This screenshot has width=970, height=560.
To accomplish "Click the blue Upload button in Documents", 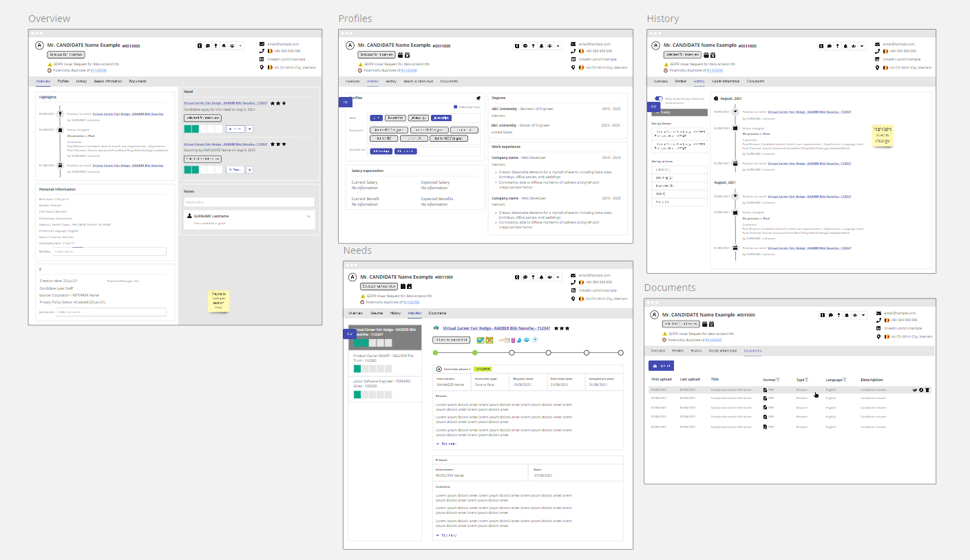I will 662,366.
